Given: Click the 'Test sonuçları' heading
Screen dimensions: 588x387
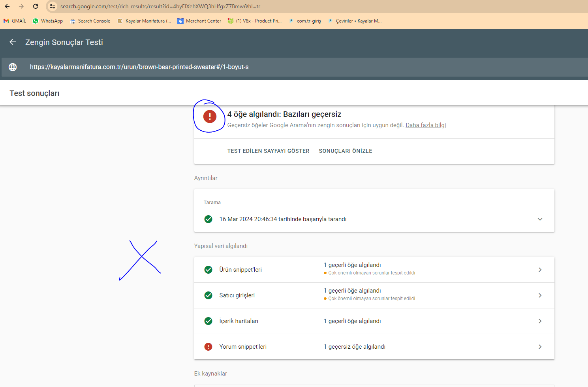Looking at the screenshot, I should pyautogui.click(x=34, y=93).
